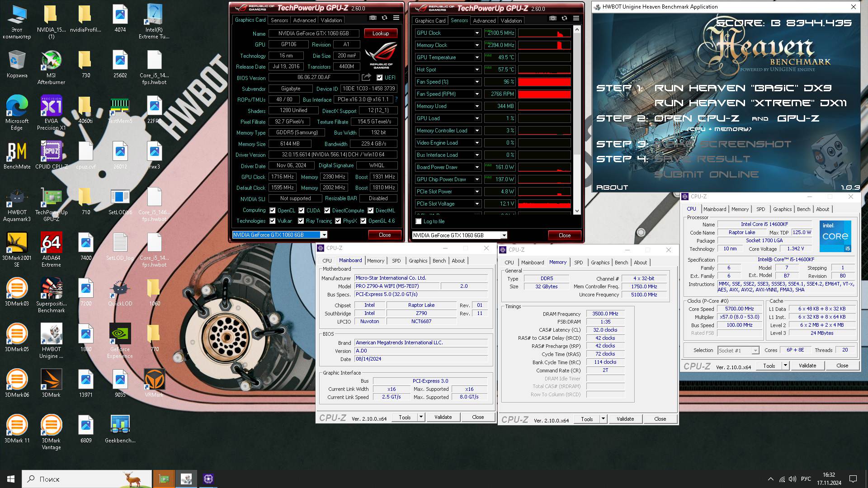The image size is (868, 488).
Task: Toggle OpenCL checkbox in GPU-Z
Action: pos(273,211)
